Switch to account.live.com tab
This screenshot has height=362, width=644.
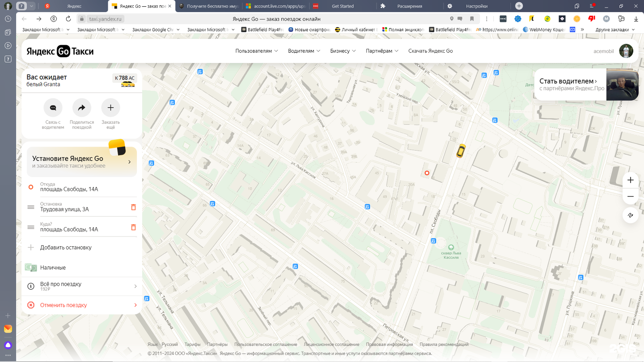pyautogui.click(x=275, y=6)
